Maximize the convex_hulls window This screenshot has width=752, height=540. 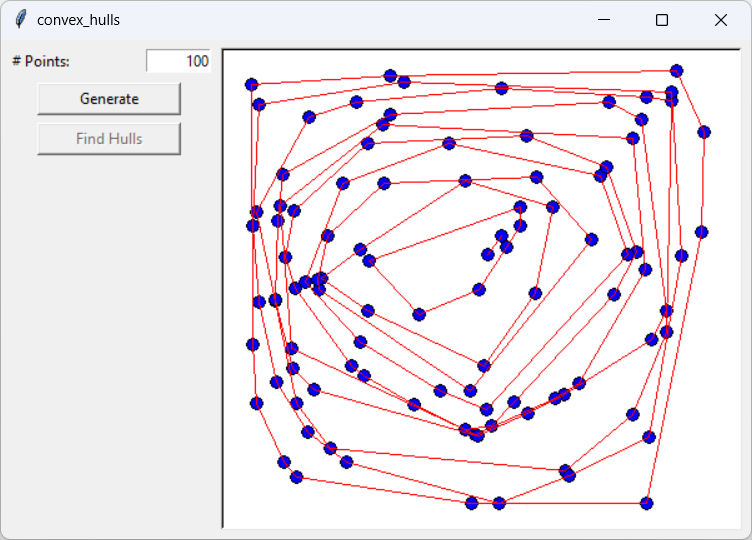point(662,20)
